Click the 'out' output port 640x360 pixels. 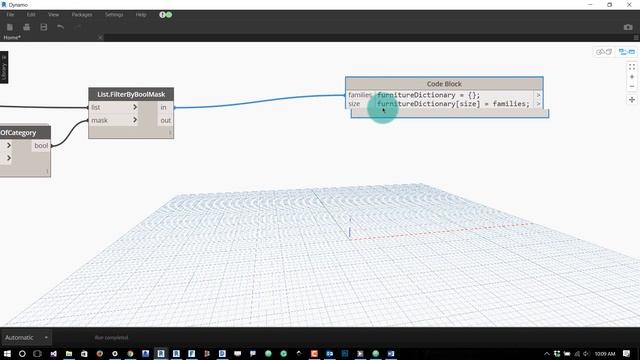[x=165, y=120]
